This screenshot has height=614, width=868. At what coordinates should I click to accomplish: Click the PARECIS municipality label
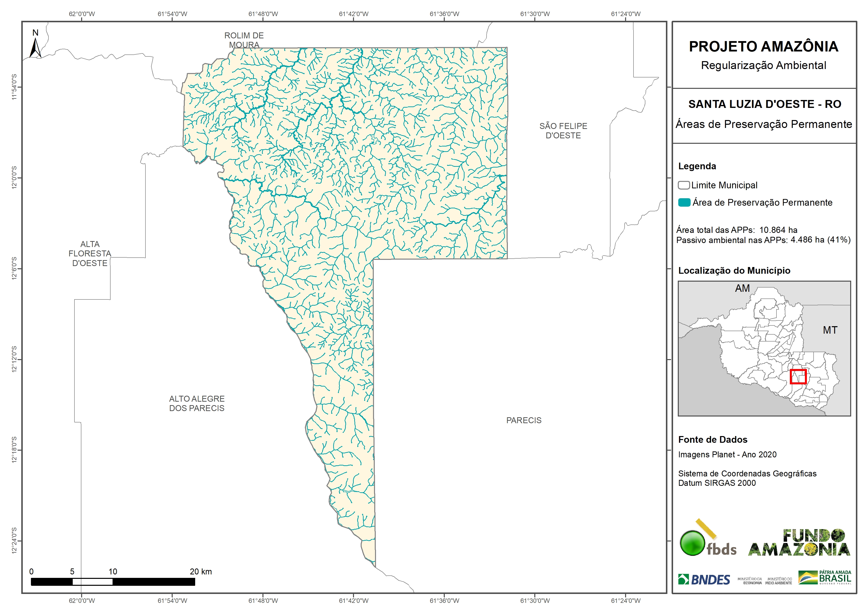[524, 420]
